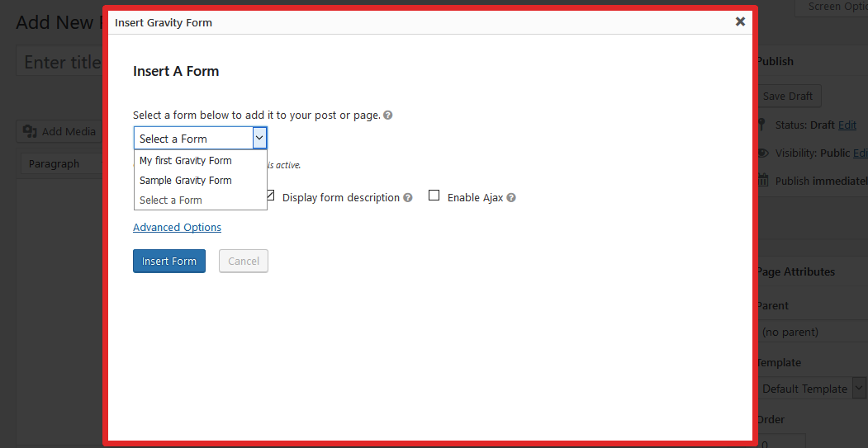This screenshot has width=868, height=448.
Task: Open help icon beside Enable Ajax
Action: 511,197
